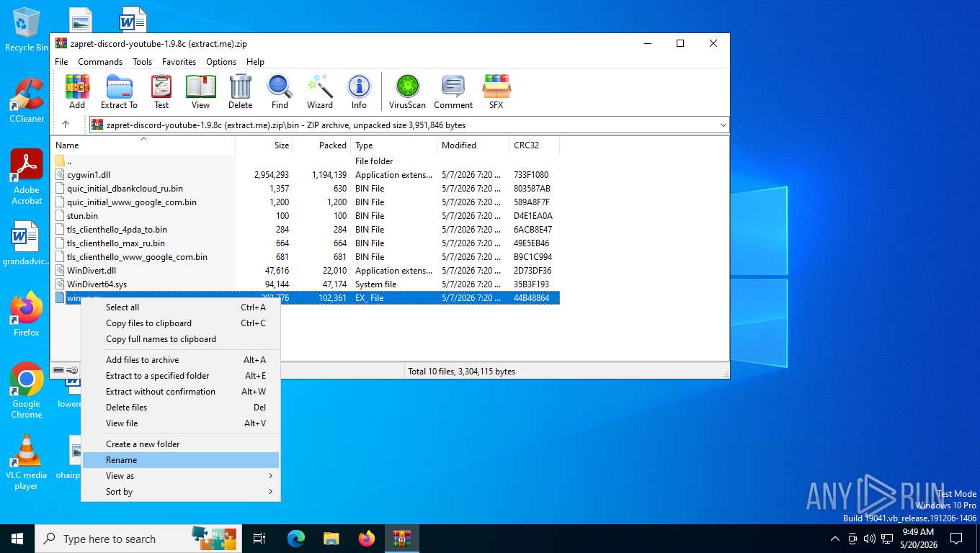Open Microsoft Edge from the taskbar
980x553 pixels.
pyautogui.click(x=296, y=539)
